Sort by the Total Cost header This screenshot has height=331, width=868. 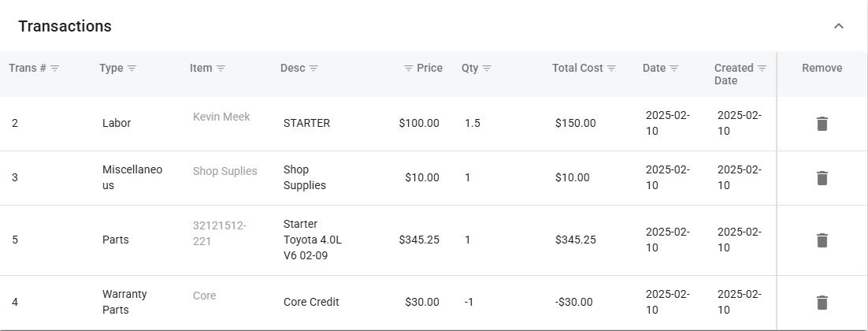(577, 69)
